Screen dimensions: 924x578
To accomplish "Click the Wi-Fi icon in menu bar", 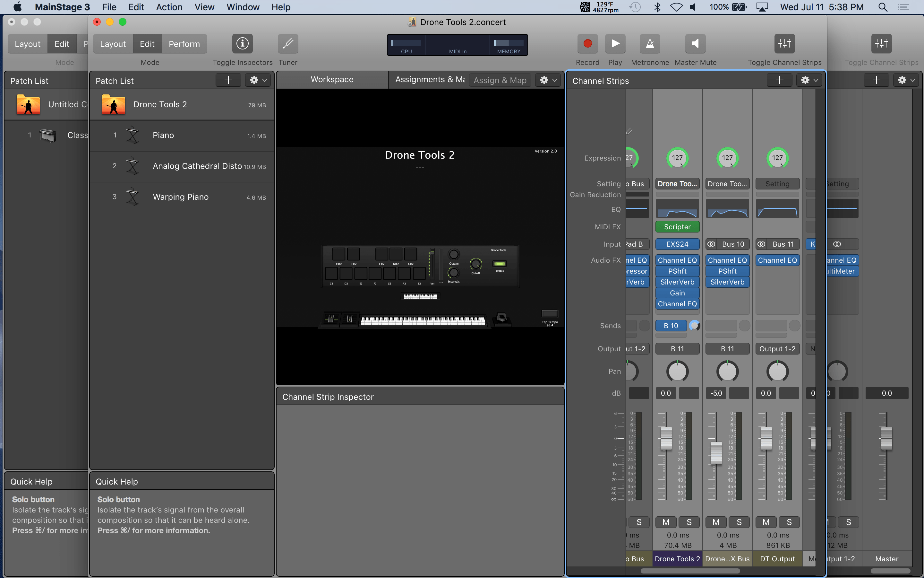I will click(676, 7).
